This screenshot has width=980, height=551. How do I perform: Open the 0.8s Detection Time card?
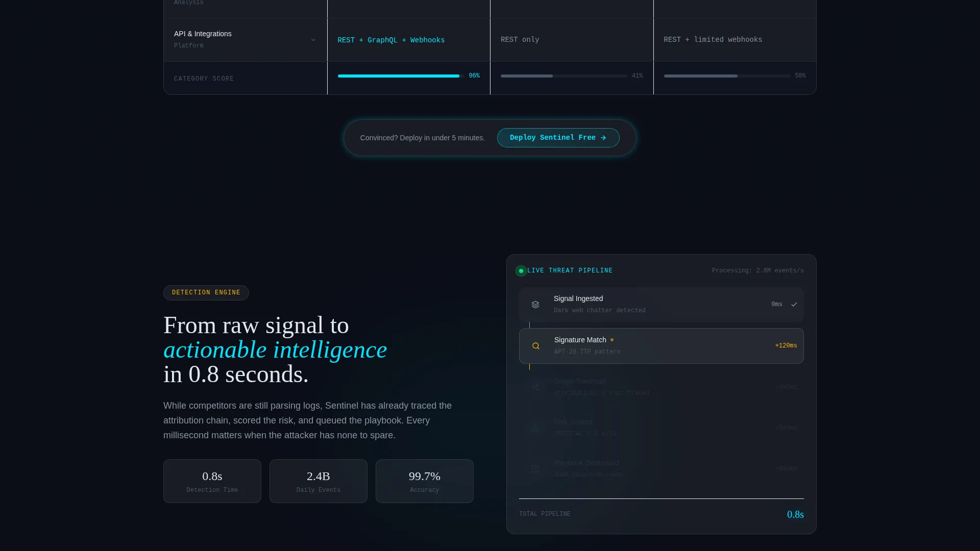212,481
